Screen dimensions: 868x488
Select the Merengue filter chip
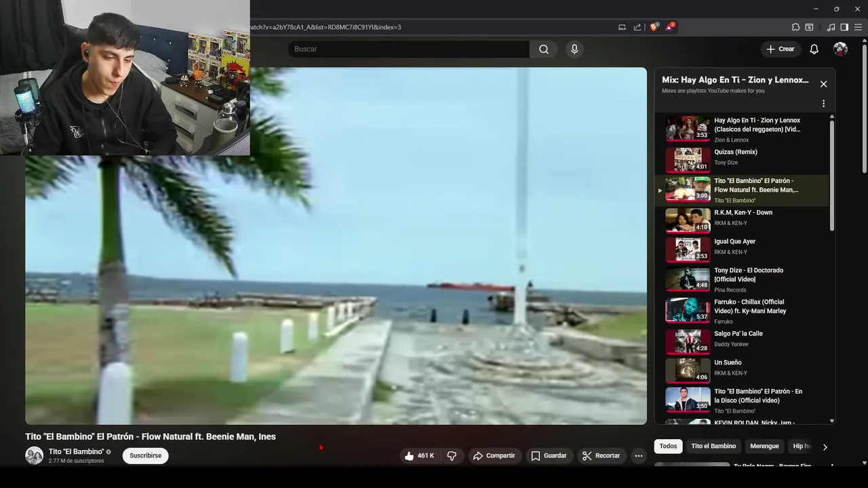764,446
